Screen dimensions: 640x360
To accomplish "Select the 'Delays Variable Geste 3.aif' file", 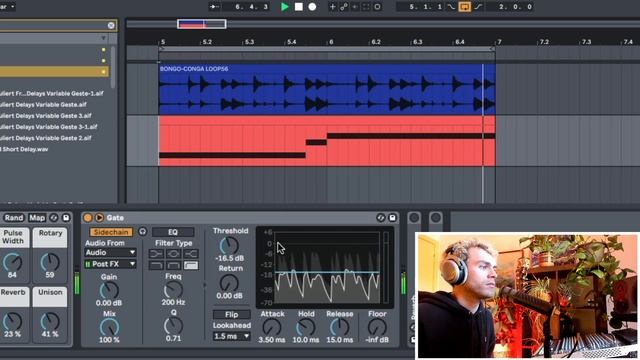I will 45,116.
